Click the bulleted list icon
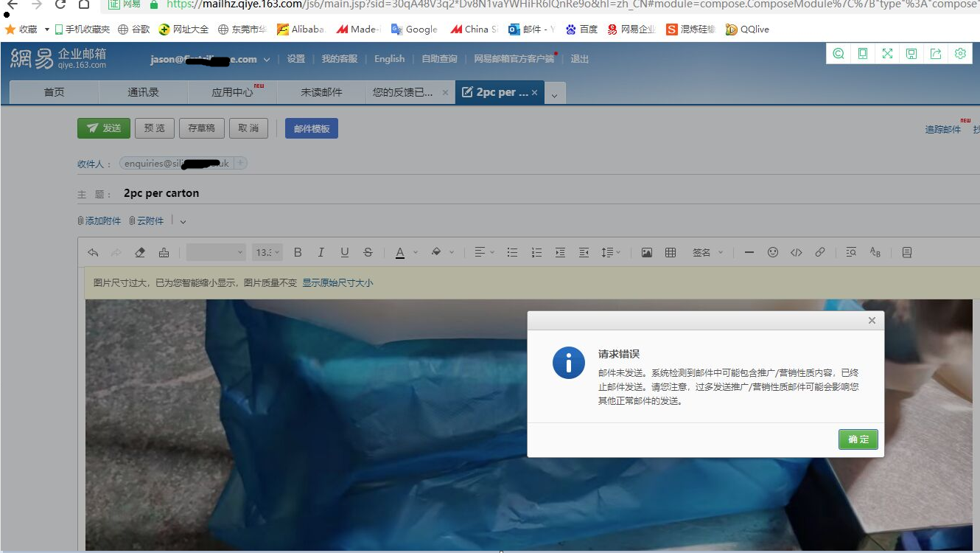This screenshot has width=980, height=553. point(512,252)
